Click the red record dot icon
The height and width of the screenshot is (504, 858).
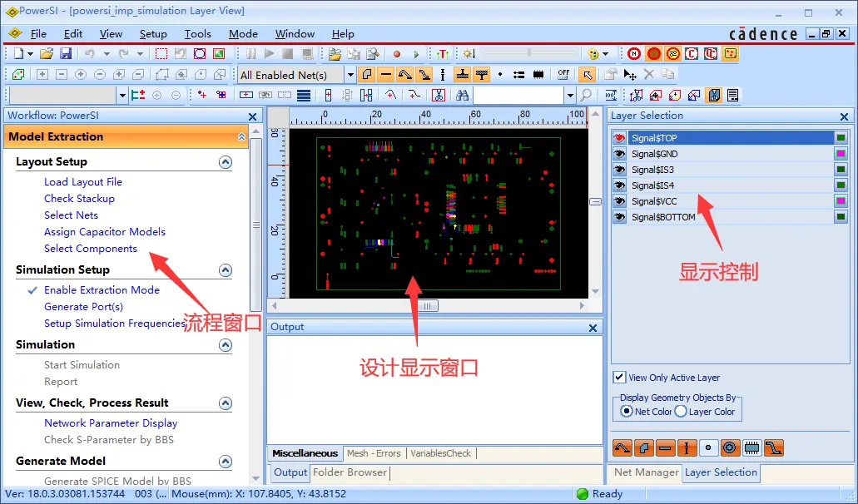coord(397,53)
